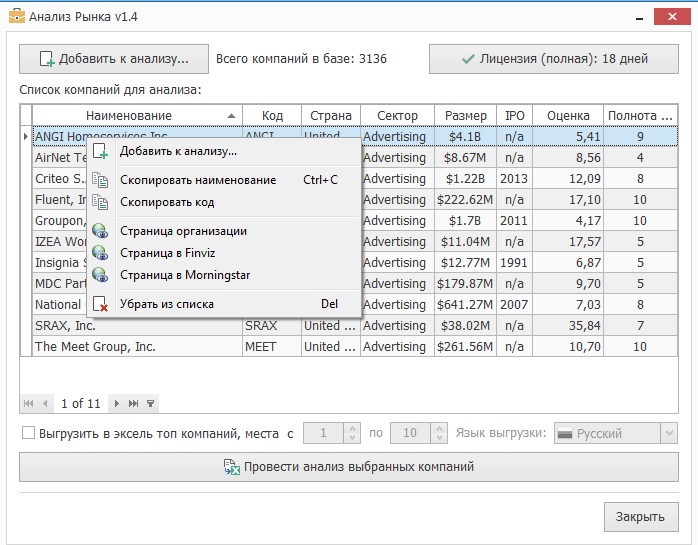
Task: Jump to the last record in navigator
Action: click(133, 404)
